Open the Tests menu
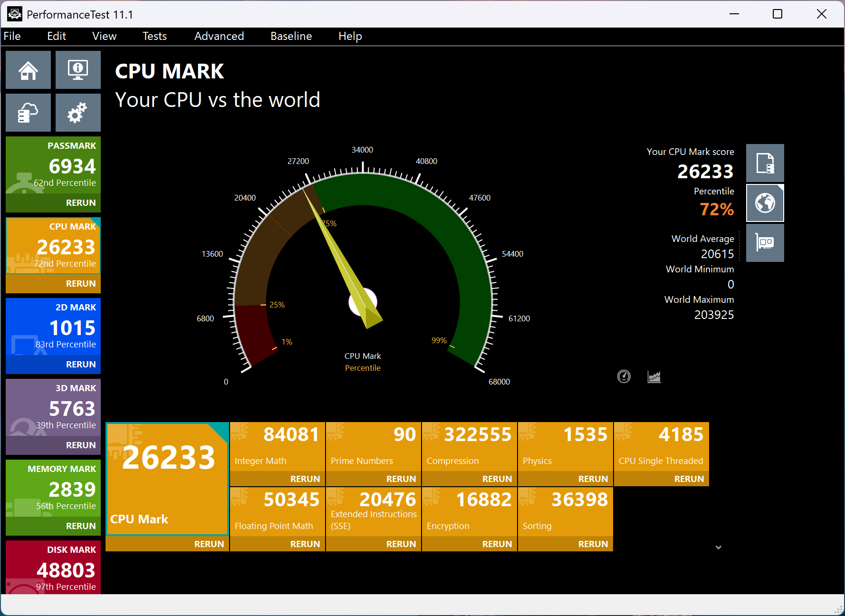 (x=154, y=36)
